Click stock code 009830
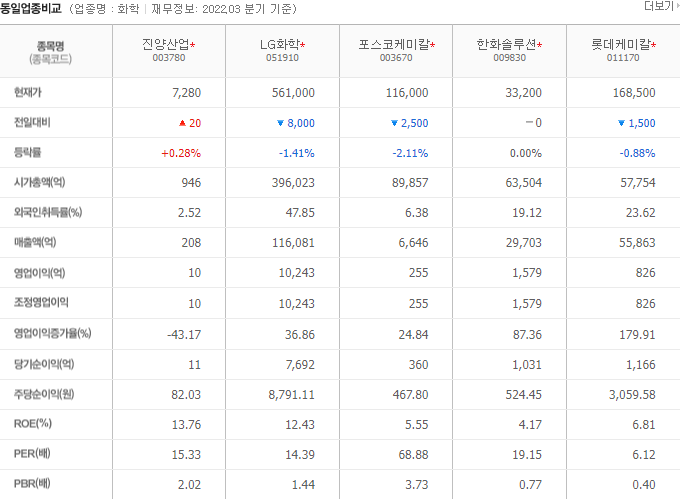Viewport: 680px width, 500px height. 510,58
